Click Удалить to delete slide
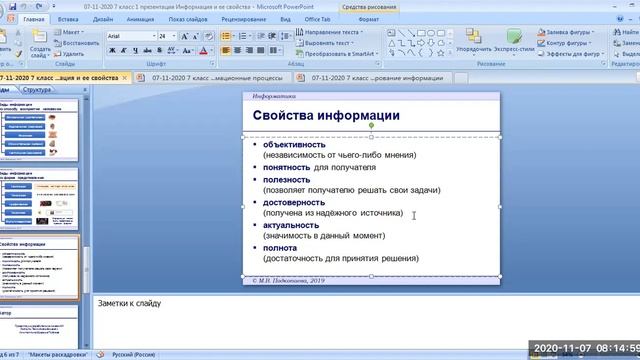Screen dimensions: 640x360 [69, 54]
